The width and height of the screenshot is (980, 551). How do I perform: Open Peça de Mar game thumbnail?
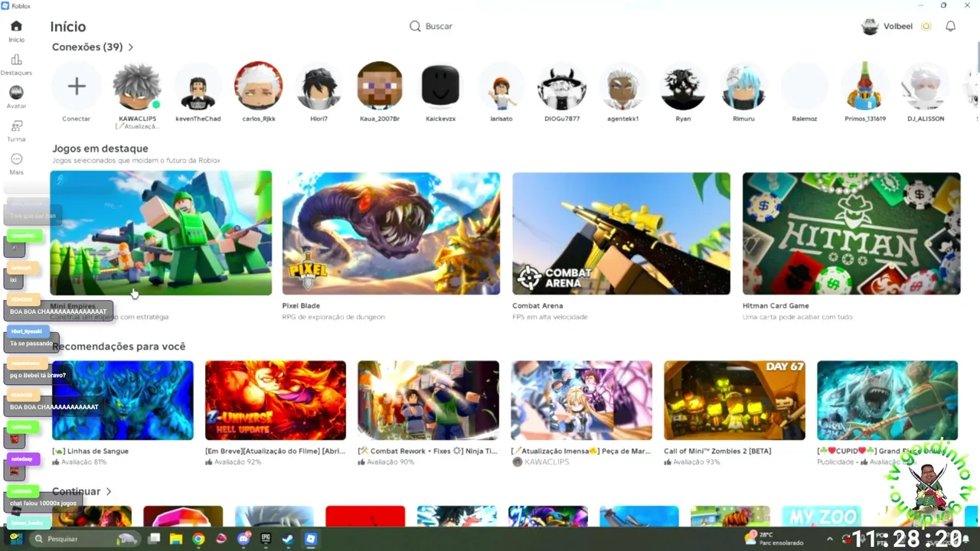tap(581, 400)
